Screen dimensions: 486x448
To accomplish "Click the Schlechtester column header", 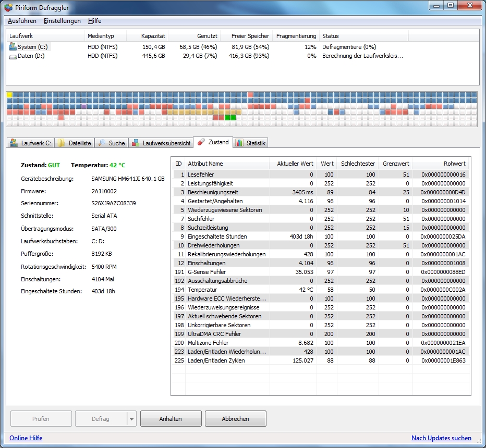I will (x=358, y=164).
